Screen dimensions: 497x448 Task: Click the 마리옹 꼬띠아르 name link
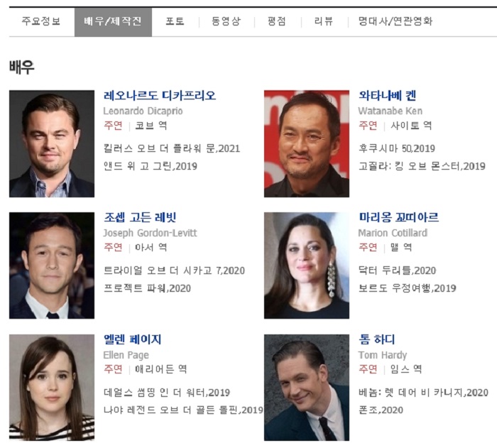point(399,217)
